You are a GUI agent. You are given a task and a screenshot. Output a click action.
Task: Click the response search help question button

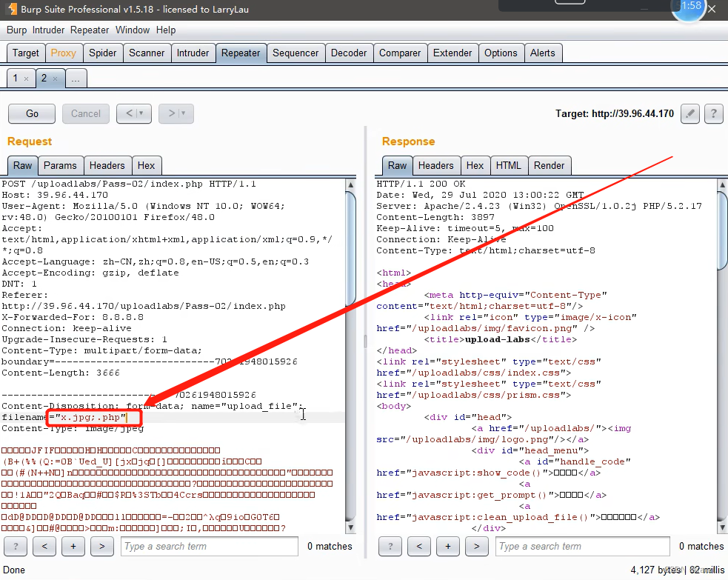[x=390, y=546]
